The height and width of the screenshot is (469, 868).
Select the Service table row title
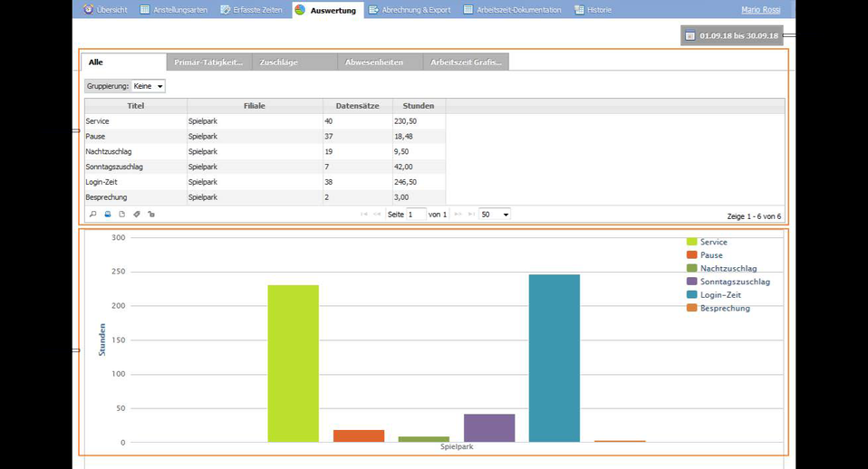click(98, 121)
